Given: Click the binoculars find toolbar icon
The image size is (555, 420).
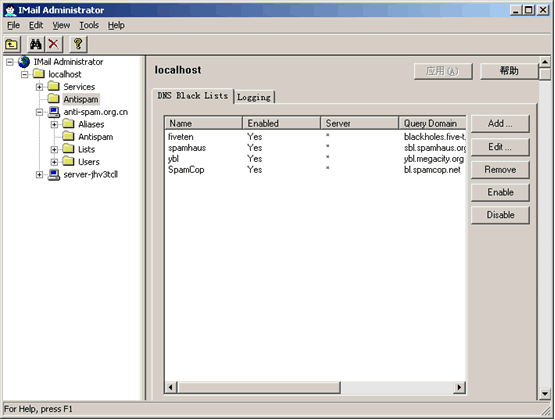Looking at the screenshot, I should [36, 44].
